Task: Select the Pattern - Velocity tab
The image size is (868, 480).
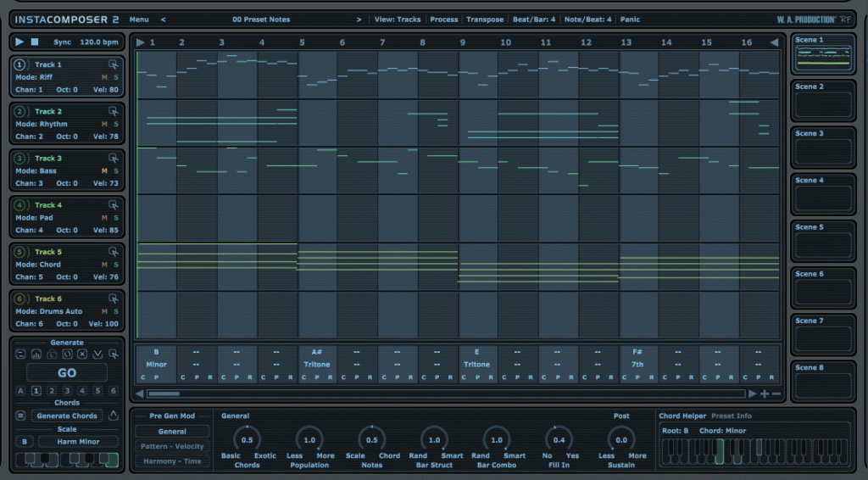Action: click(x=172, y=446)
